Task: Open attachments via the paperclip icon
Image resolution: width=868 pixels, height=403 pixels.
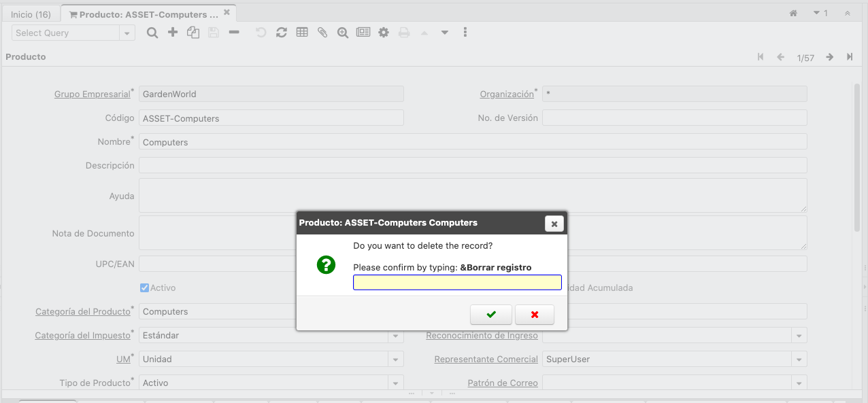Action: coord(322,33)
